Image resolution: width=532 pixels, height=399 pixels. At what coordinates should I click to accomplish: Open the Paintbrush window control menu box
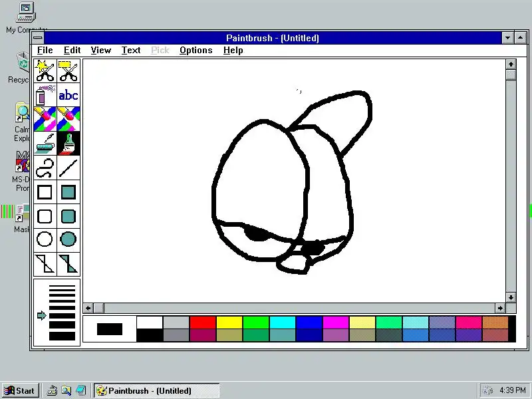click(38, 38)
